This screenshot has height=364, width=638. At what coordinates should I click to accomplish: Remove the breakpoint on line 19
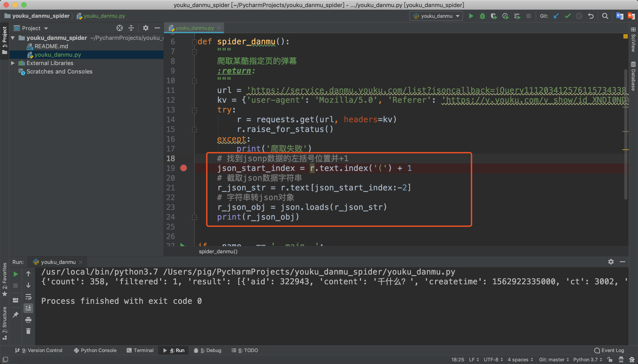point(184,168)
